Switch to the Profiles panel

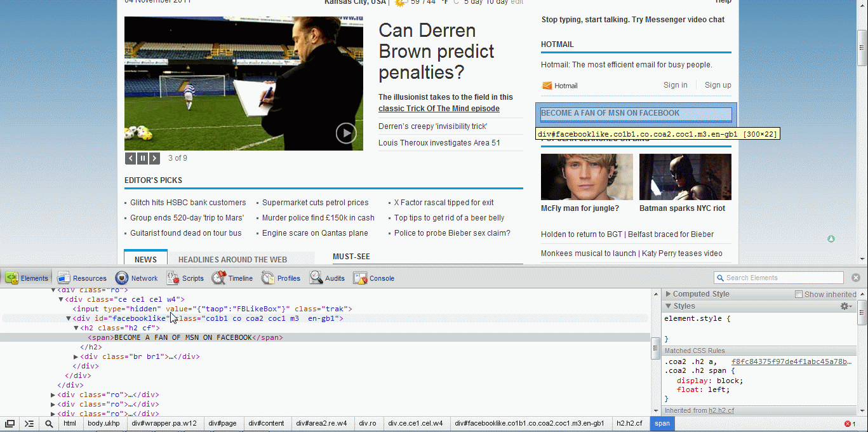point(281,278)
